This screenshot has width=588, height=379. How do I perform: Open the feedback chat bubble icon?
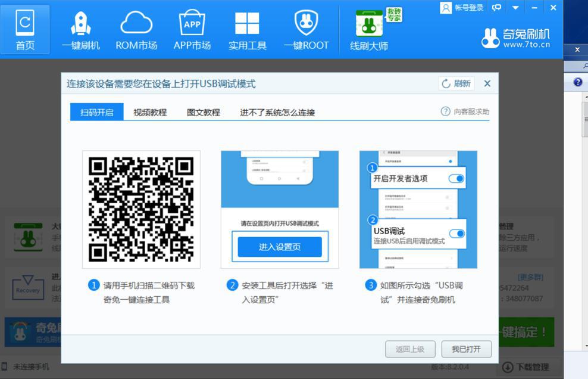click(496, 8)
